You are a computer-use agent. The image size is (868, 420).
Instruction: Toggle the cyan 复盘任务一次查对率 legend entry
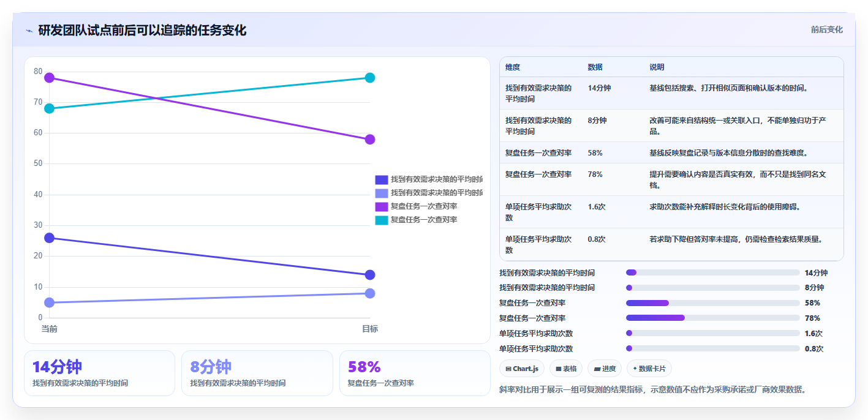pos(416,220)
